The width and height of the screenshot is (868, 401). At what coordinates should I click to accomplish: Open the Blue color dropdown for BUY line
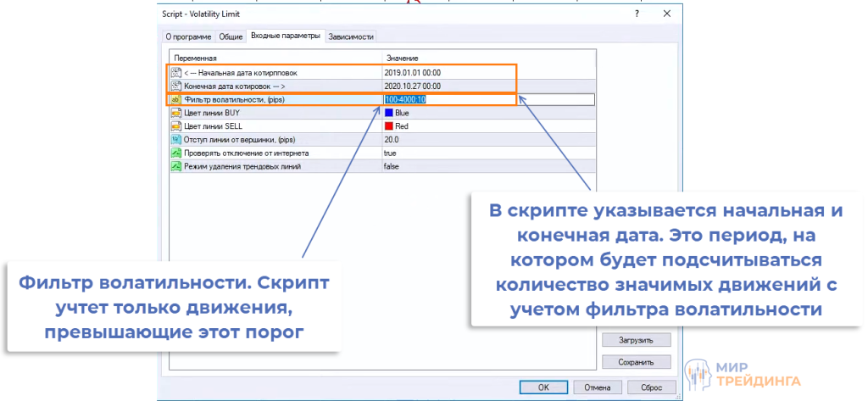coord(402,113)
